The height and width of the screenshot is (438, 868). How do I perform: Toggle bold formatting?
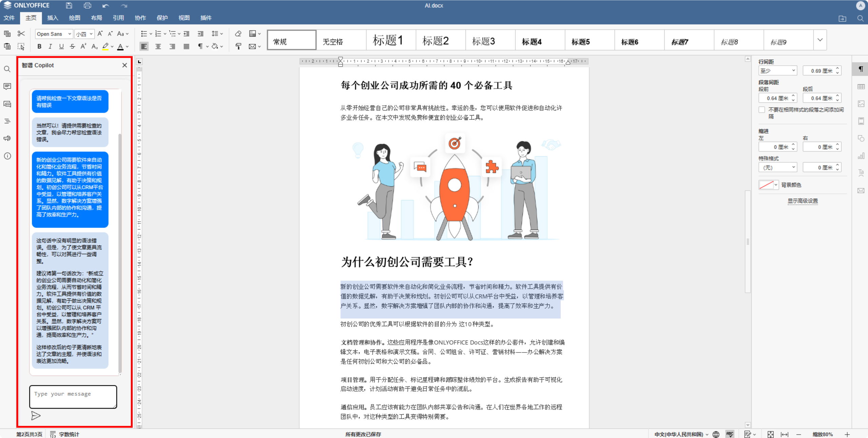click(x=39, y=46)
